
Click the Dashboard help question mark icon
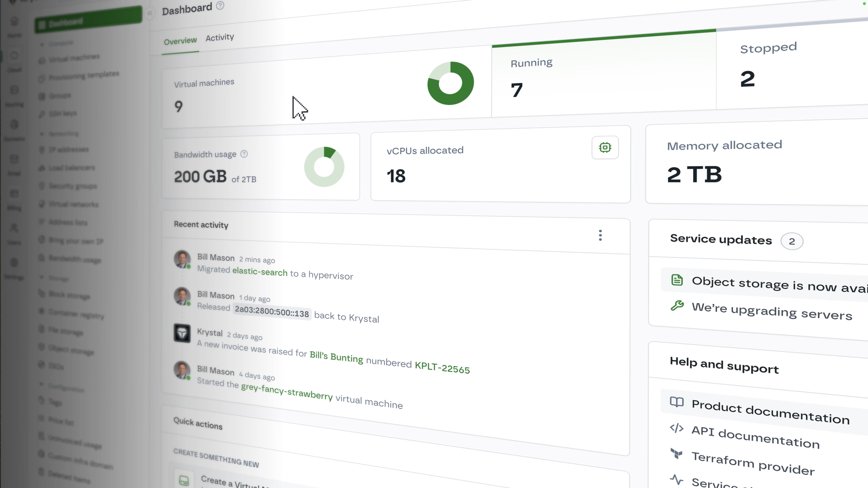tap(220, 5)
